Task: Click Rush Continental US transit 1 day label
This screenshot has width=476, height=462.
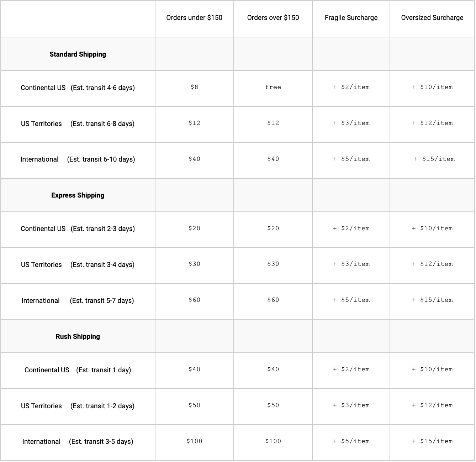Action: click(x=78, y=370)
